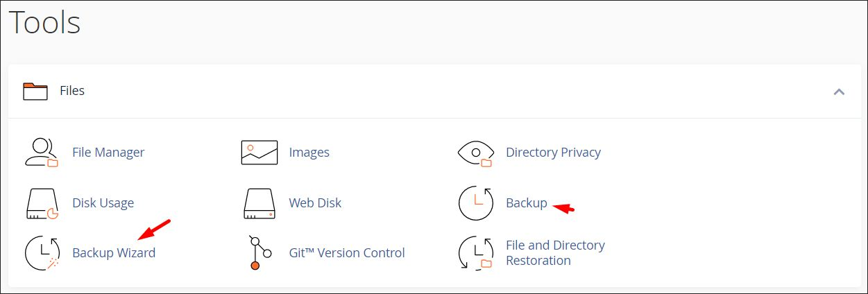Viewport: 868px width, 294px height.
Task: Launch the Backup Wizard link
Action: (x=114, y=253)
